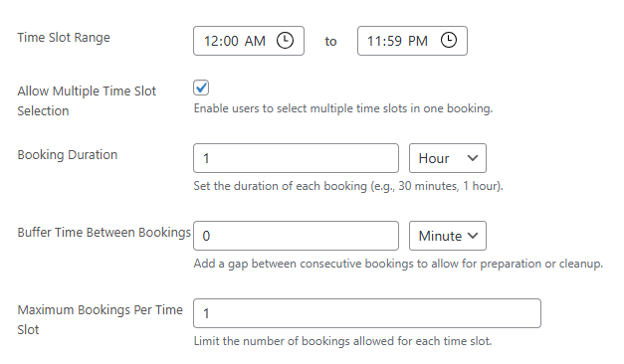Open the Minute unit dropdown
The height and width of the screenshot is (364, 624).
448,236
